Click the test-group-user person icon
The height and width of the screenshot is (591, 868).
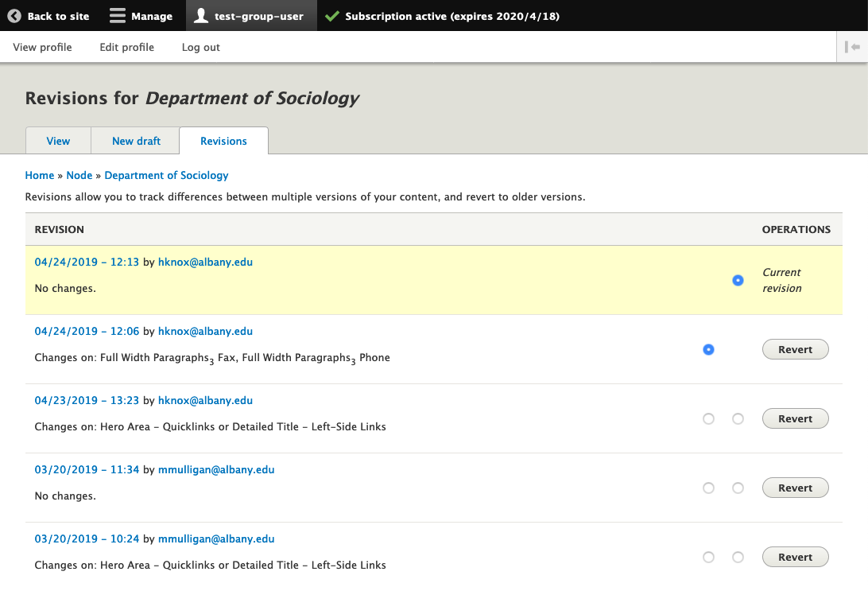pyautogui.click(x=202, y=16)
